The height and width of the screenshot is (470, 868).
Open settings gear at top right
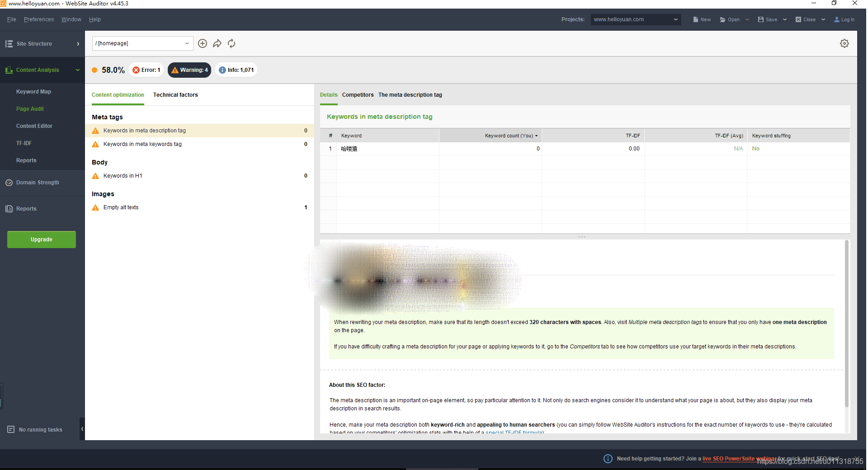pos(844,43)
